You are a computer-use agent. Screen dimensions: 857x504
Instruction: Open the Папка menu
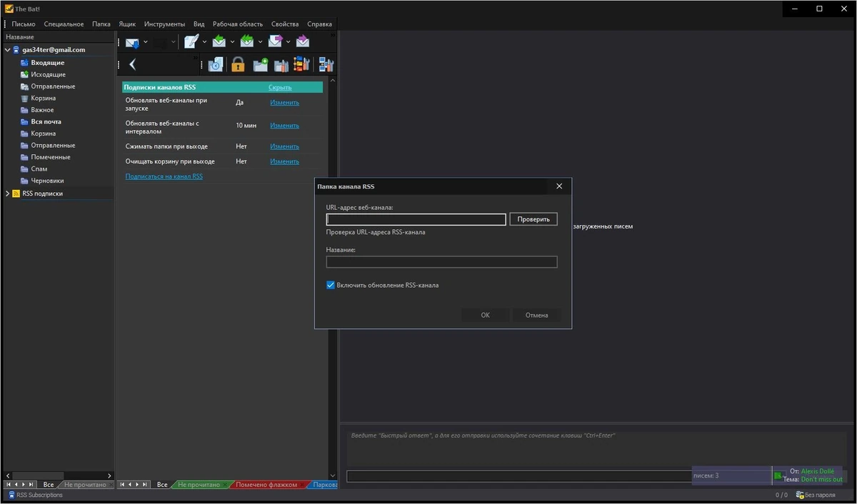tap(101, 24)
